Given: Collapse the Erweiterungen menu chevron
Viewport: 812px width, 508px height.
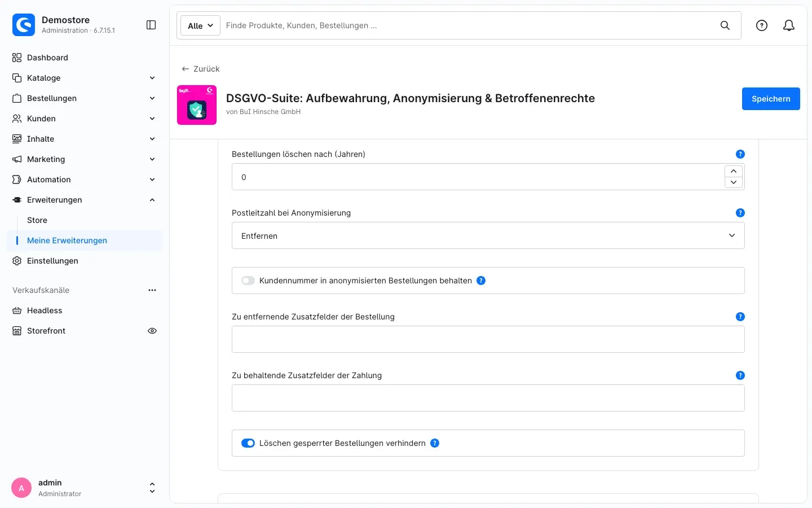Looking at the screenshot, I should (x=152, y=200).
